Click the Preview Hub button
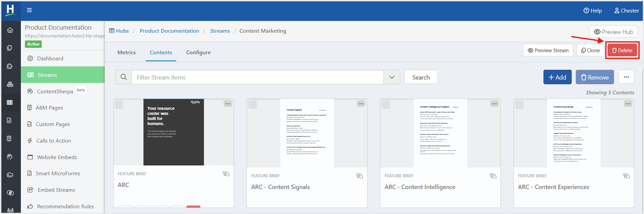The height and width of the screenshot is (214, 644). (x=613, y=32)
